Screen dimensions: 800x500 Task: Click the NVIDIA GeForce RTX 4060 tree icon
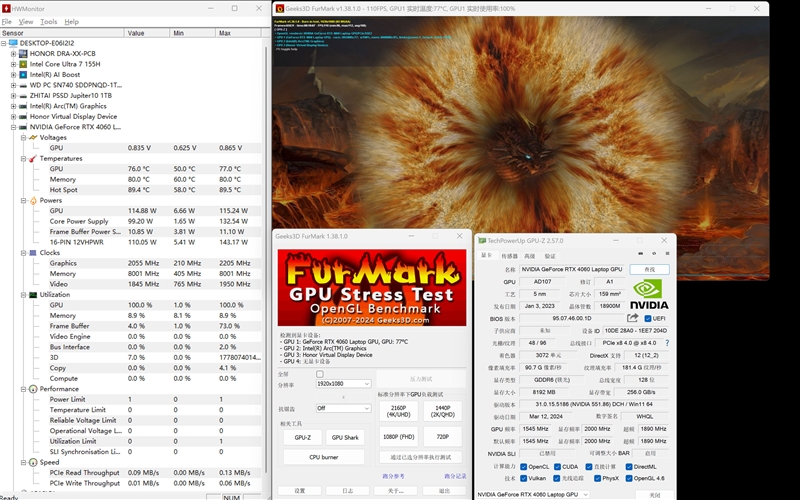[23, 127]
